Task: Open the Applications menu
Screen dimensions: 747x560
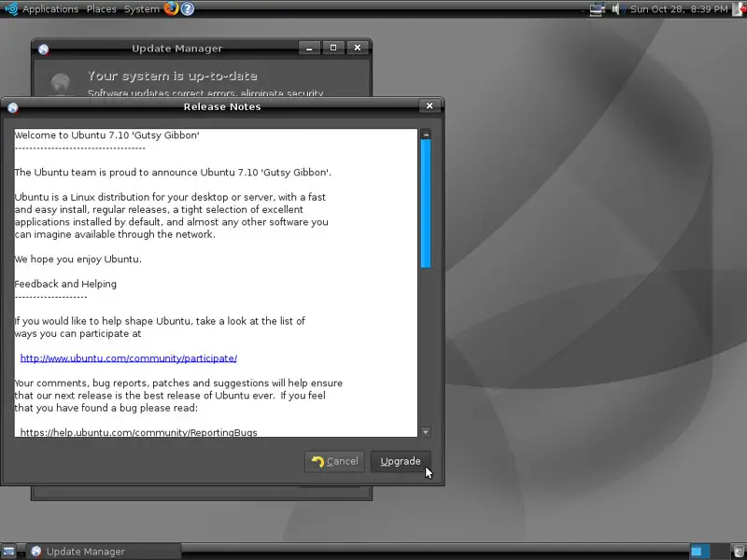Action: [x=50, y=9]
